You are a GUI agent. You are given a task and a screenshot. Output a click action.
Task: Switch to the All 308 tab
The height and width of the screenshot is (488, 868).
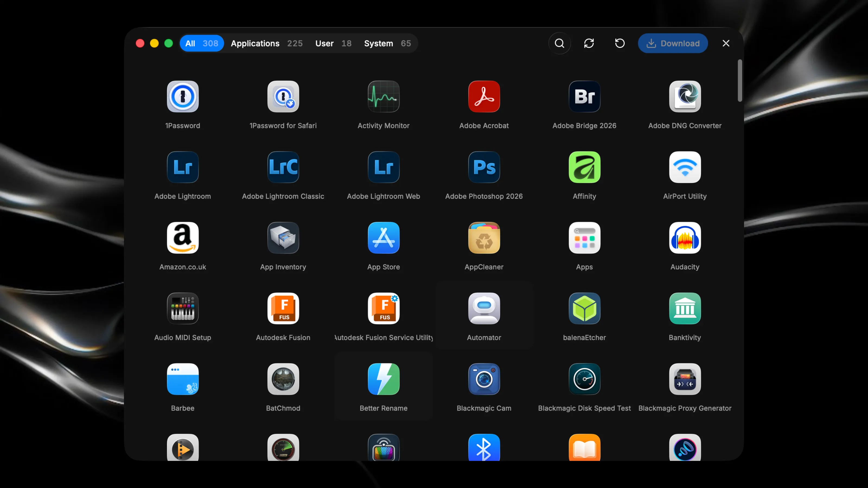pyautogui.click(x=202, y=43)
